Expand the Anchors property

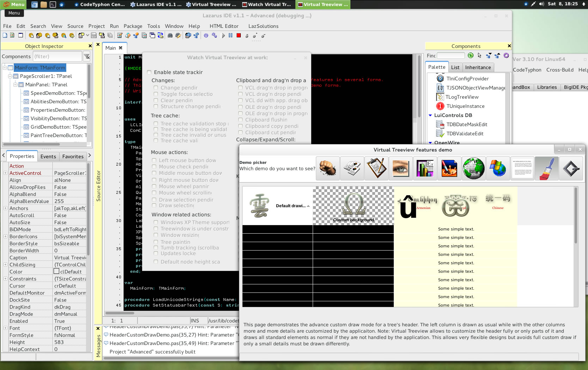(5, 208)
